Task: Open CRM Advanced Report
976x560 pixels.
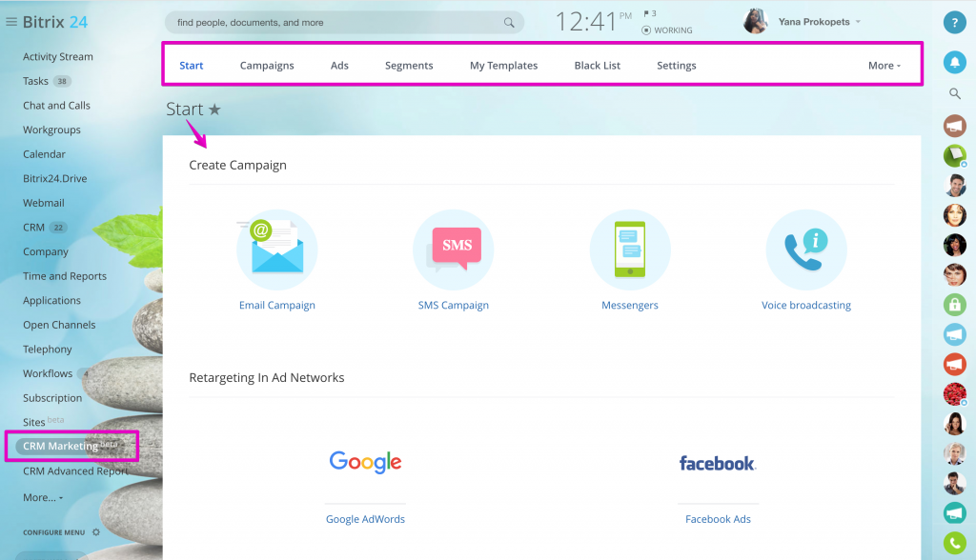Action: click(x=75, y=471)
